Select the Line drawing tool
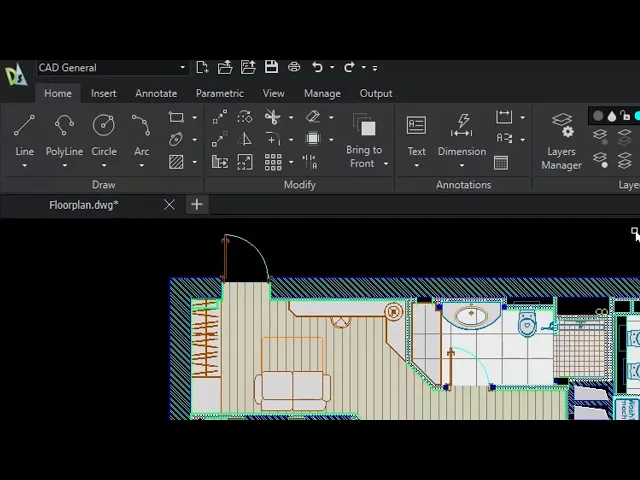 (x=24, y=125)
